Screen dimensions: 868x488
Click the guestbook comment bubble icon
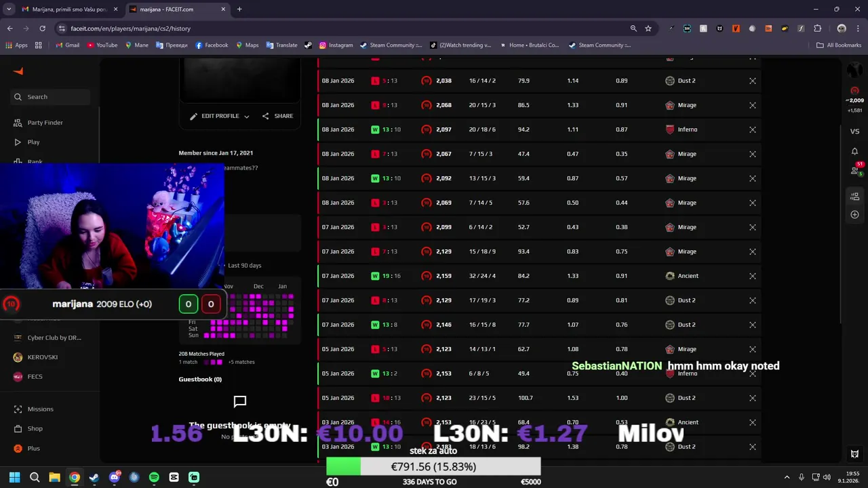pos(240,402)
